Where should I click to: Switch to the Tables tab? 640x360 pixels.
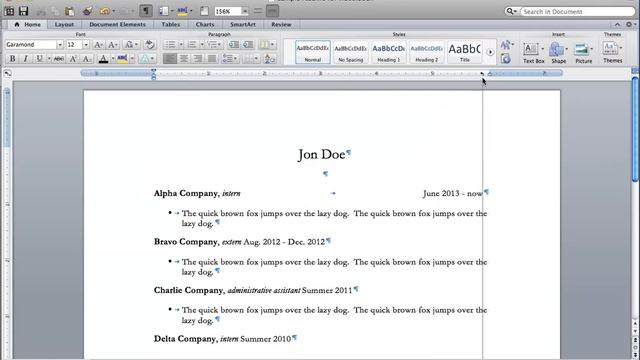tap(171, 24)
